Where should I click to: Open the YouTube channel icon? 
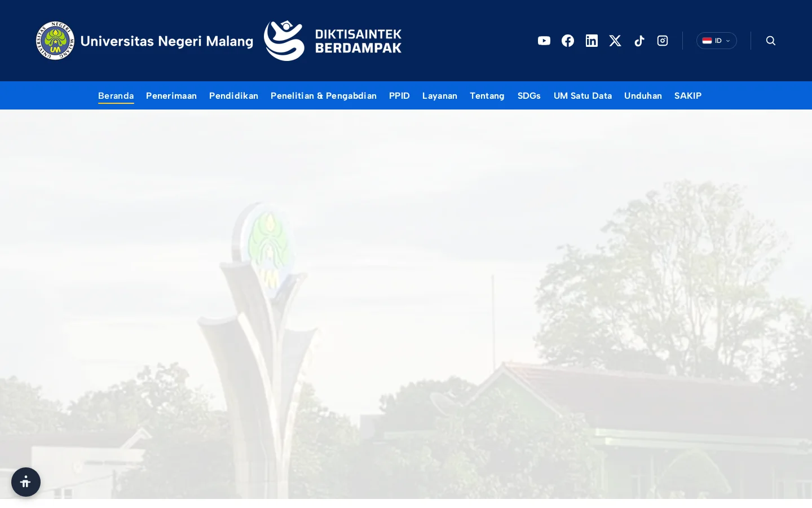point(544,41)
